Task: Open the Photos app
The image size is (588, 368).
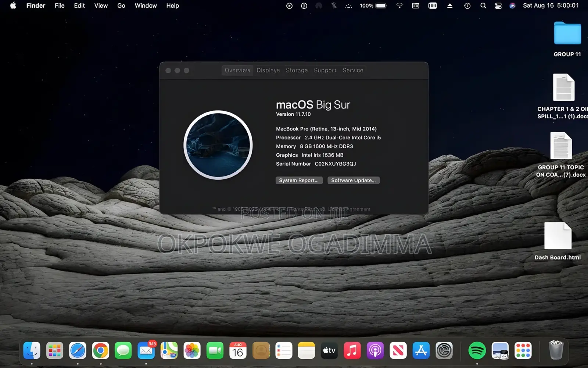Action: tap(192, 350)
